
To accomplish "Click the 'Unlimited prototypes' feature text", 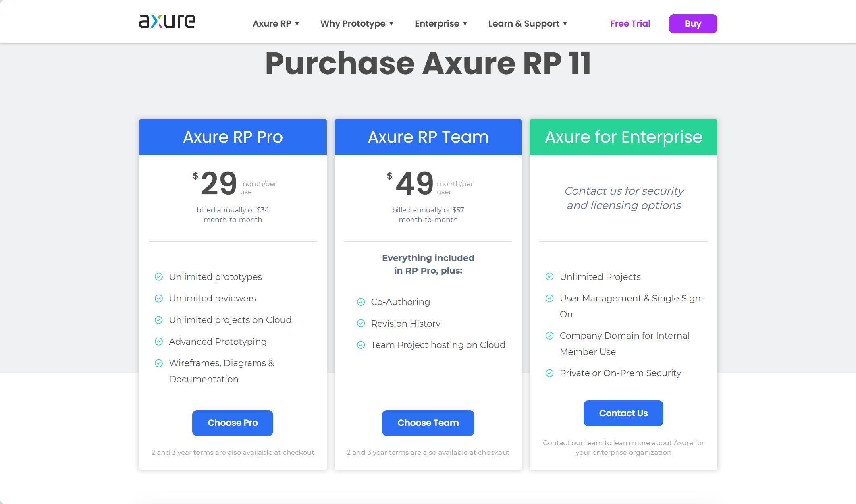I will point(216,277).
